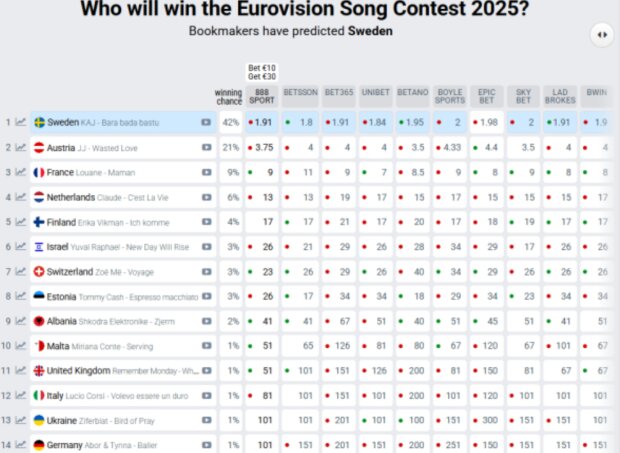Viewport: 620px width, 453px height.
Task: Click the BOYLE SPORTS column header
Action: point(450,96)
